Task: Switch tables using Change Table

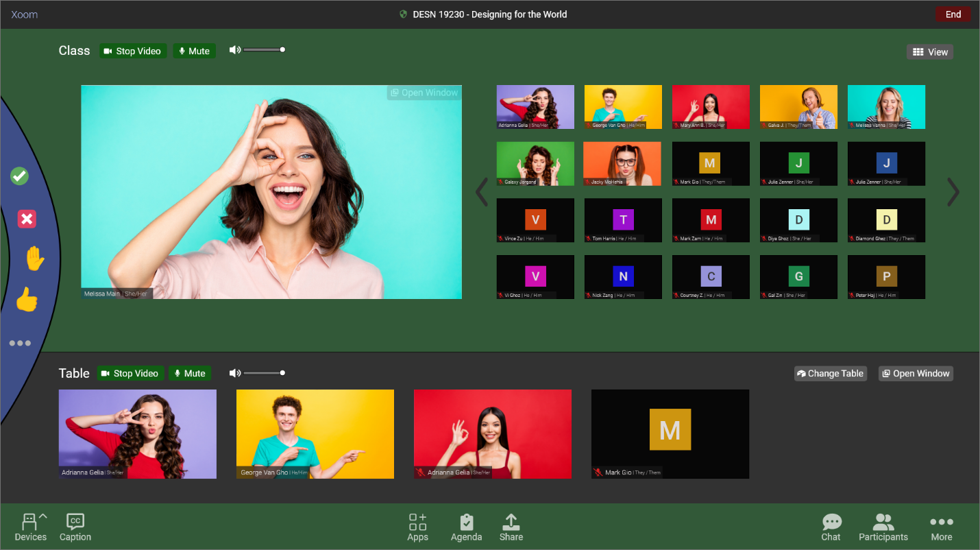Action: [x=830, y=373]
